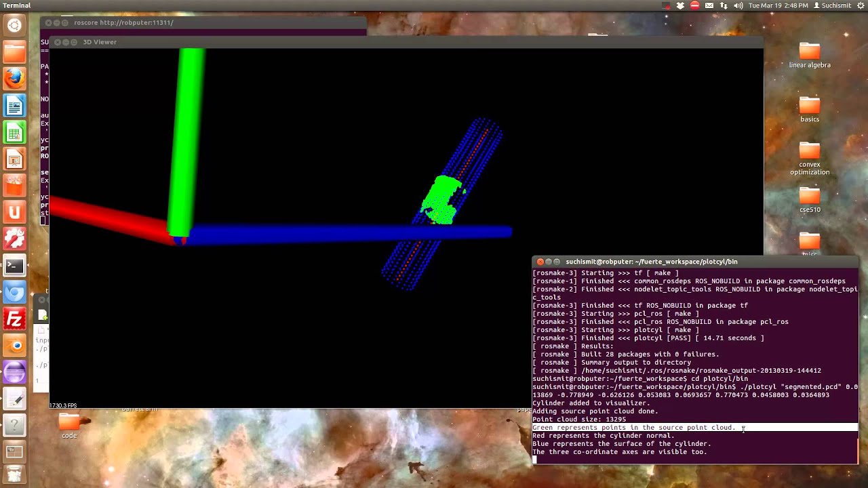This screenshot has width=868, height=488.
Task: Open the Ubuntu Dash home launcher
Action: 14,26
